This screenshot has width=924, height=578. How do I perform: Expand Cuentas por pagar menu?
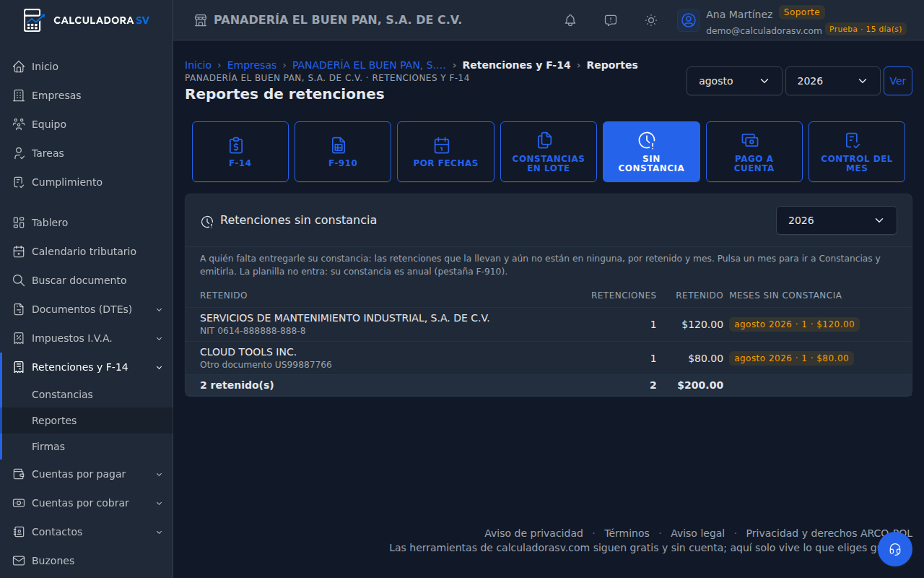[x=86, y=474]
